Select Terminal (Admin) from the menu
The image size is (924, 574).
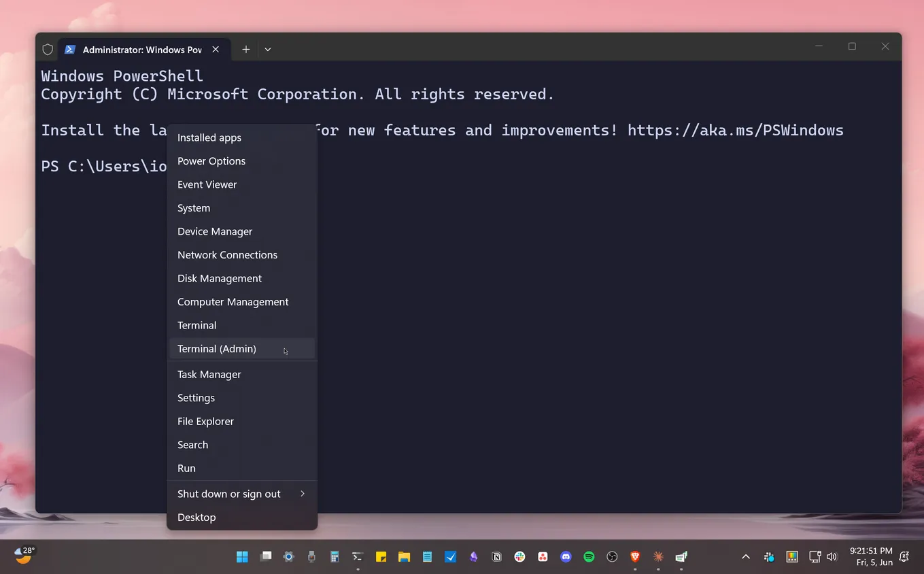pyautogui.click(x=242, y=349)
